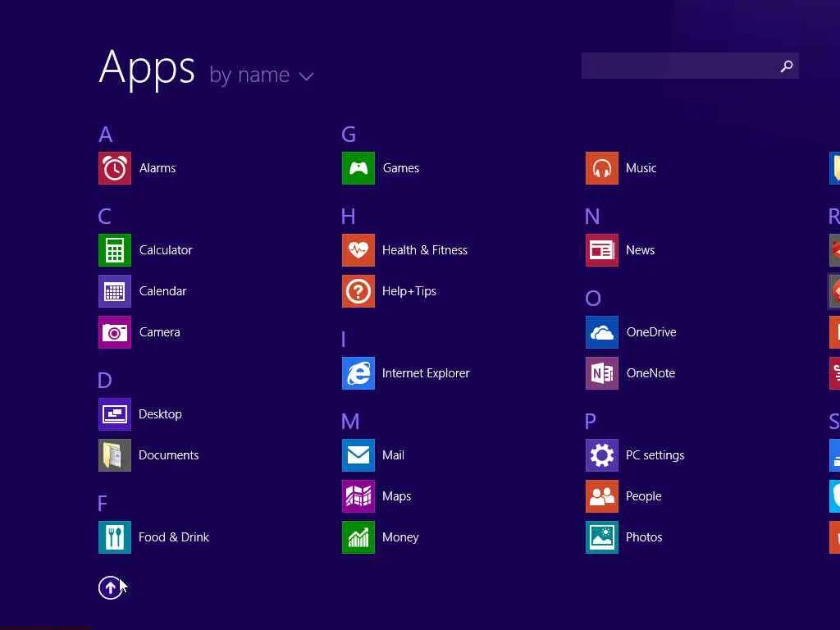Launch the Food & Drink icon
Image resolution: width=840 pixels, height=630 pixels.
115,537
